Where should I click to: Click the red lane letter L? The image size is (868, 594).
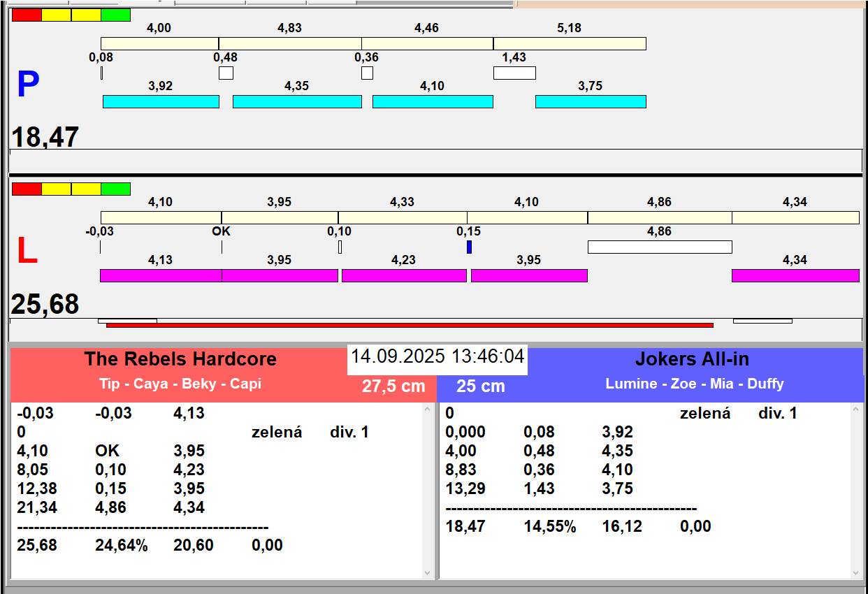27,252
